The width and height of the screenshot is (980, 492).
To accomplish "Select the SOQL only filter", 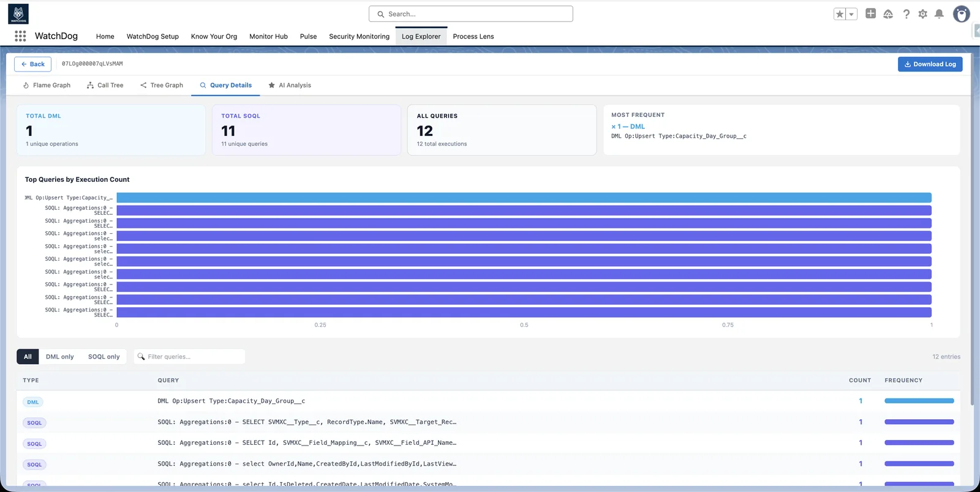I will (x=104, y=357).
